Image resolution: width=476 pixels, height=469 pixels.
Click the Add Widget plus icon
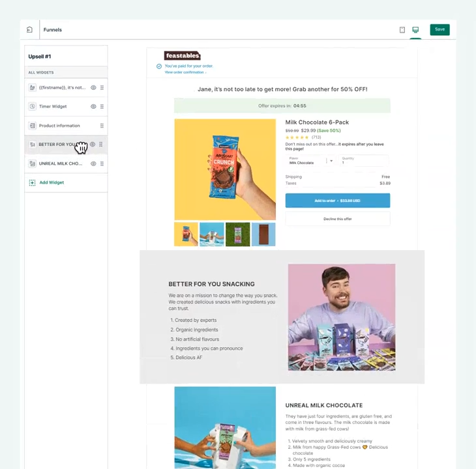click(x=32, y=182)
